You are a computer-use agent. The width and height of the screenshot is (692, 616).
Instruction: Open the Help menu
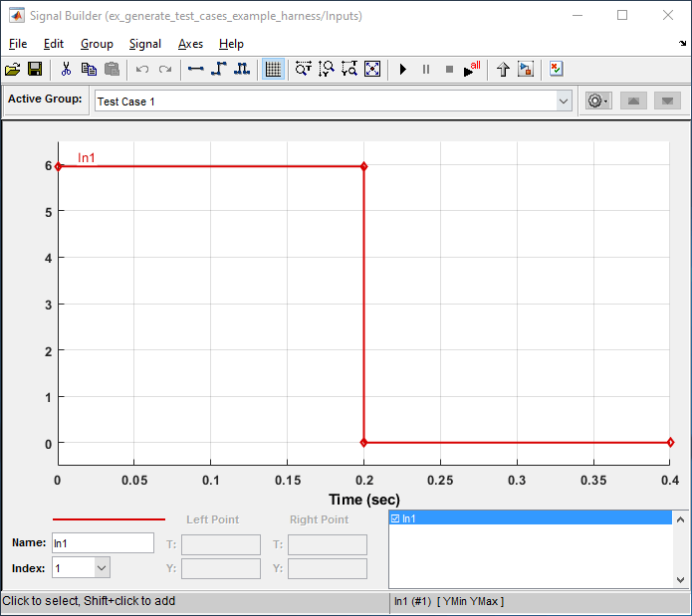[231, 44]
